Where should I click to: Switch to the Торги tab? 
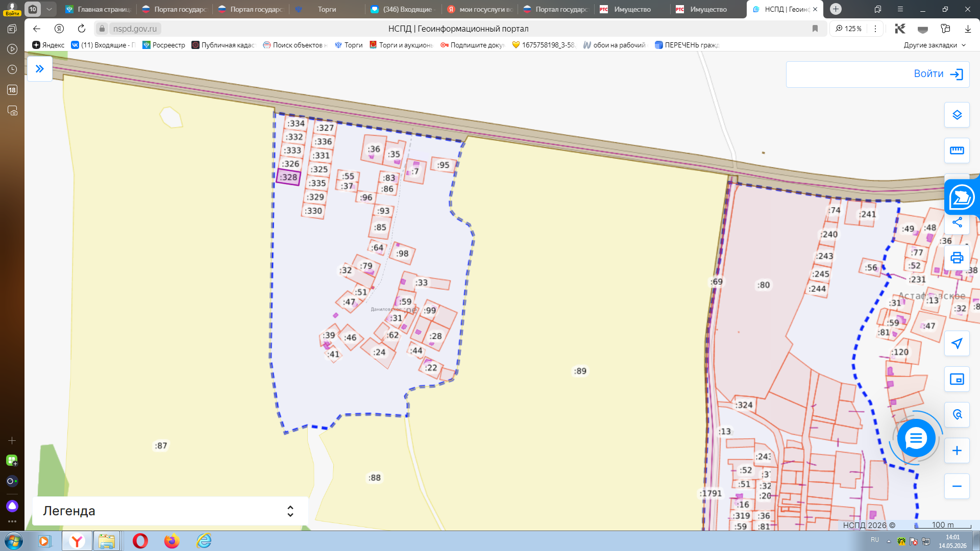327,9
